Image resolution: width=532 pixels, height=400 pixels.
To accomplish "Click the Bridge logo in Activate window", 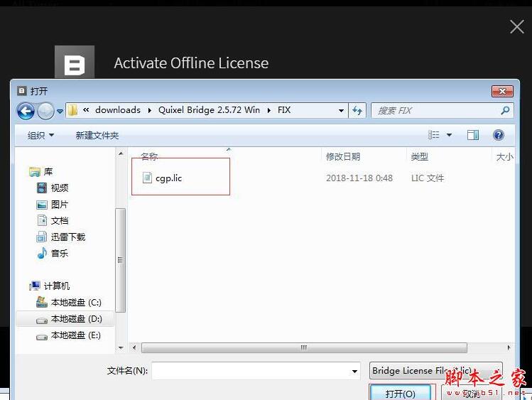I will point(75,62).
